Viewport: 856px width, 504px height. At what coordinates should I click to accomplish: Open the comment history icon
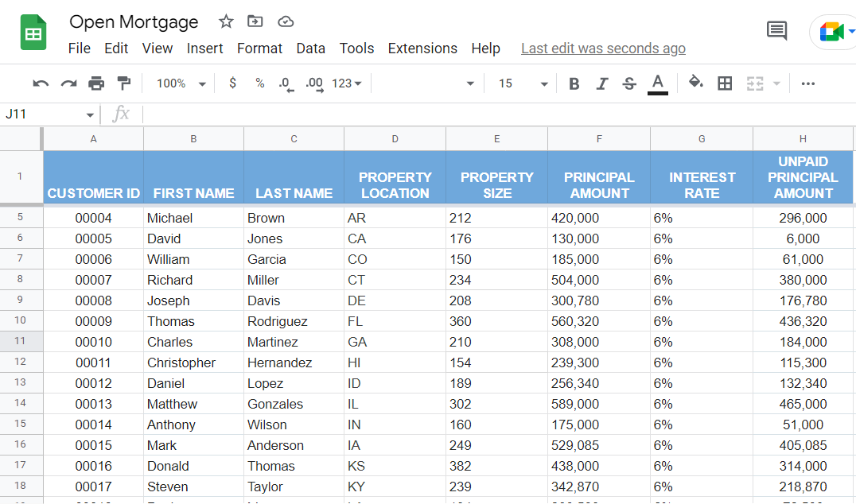tap(776, 31)
